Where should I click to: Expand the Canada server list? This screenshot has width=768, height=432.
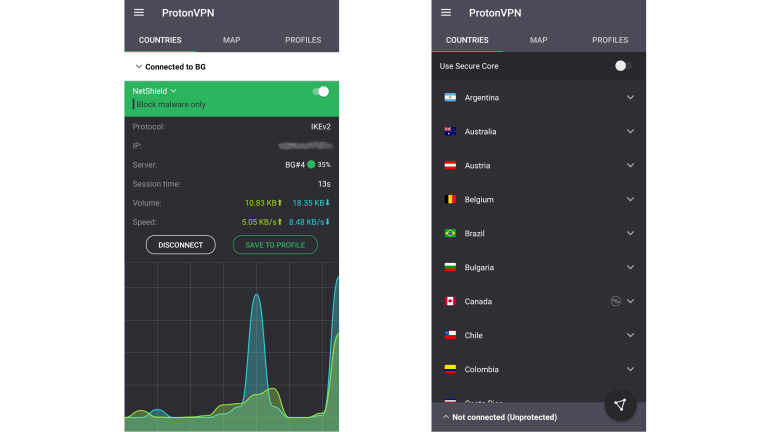(x=630, y=301)
